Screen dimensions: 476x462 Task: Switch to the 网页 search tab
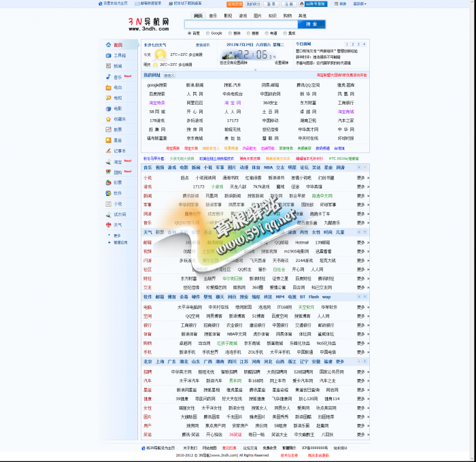coord(199,16)
